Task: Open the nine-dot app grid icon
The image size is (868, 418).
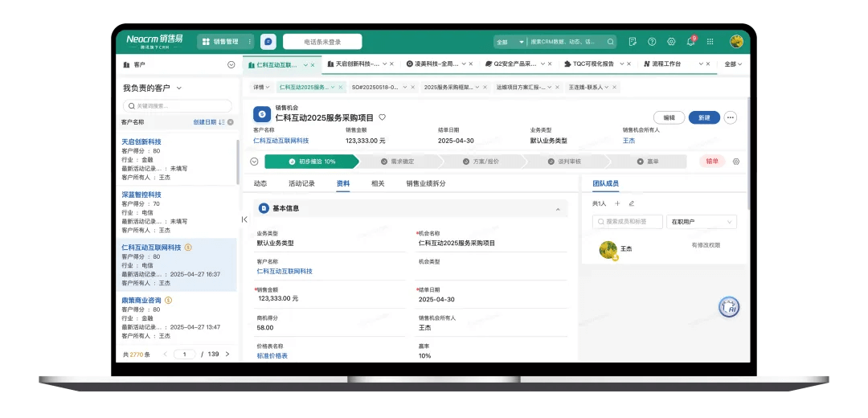Action: pyautogui.click(x=710, y=42)
